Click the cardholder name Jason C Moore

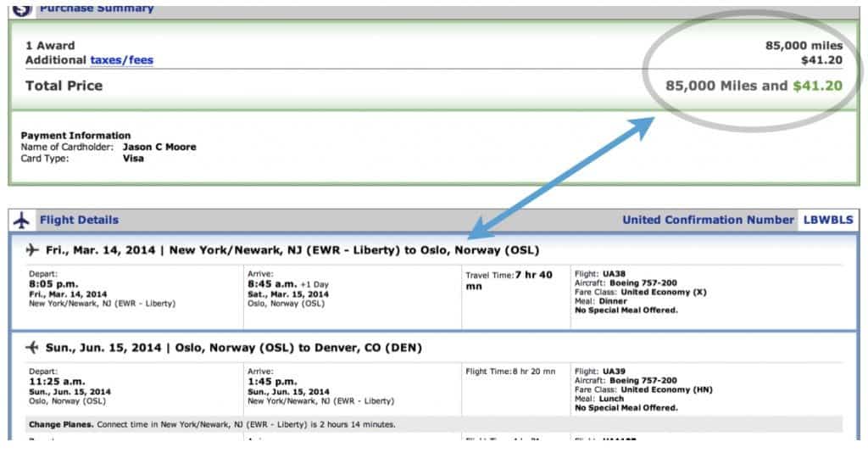pyautogui.click(x=159, y=147)
